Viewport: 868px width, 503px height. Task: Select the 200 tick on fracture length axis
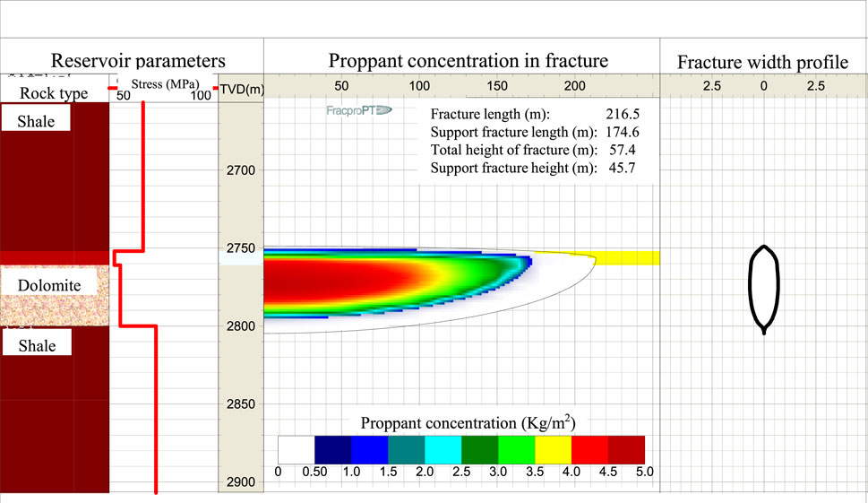(x=574, y=86)
